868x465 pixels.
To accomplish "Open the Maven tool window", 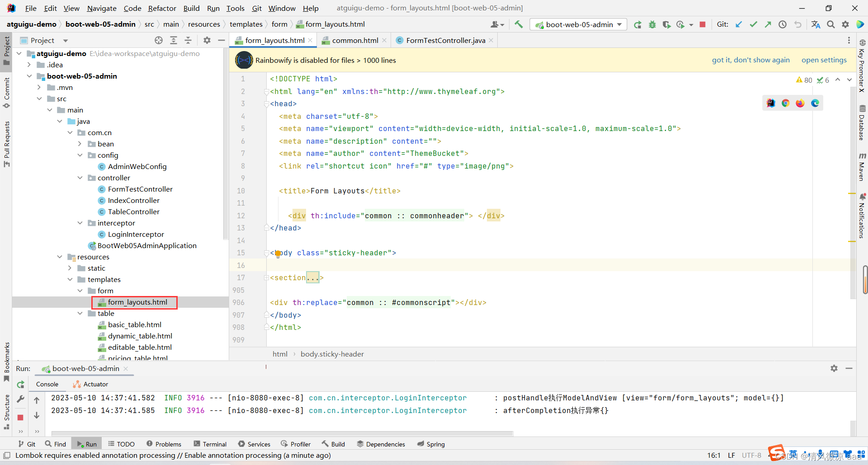I will pyautogui.click(x=862, y=166).
